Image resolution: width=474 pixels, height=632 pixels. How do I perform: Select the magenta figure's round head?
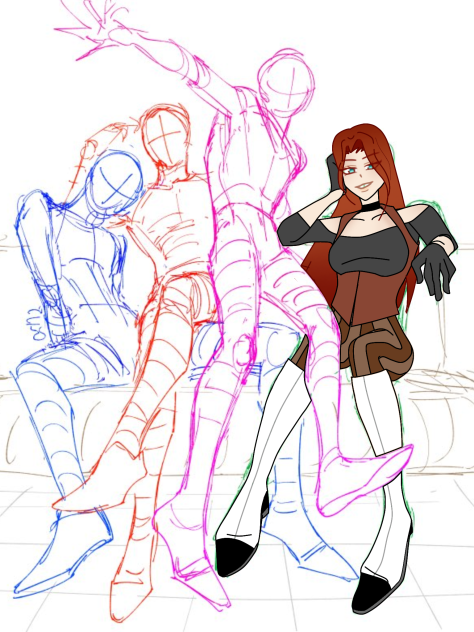tap(285, 83)
